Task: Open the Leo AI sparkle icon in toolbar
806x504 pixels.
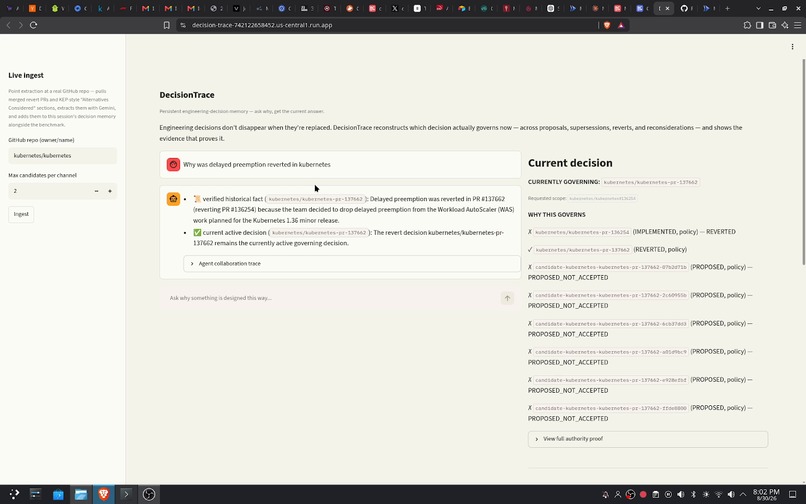Action: 785,25
